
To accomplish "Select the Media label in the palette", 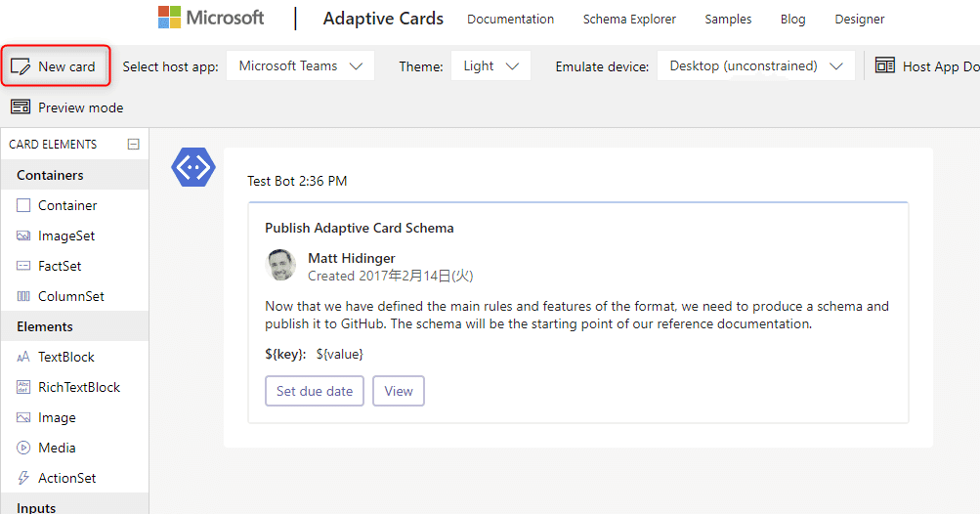I will click(57, 448).
